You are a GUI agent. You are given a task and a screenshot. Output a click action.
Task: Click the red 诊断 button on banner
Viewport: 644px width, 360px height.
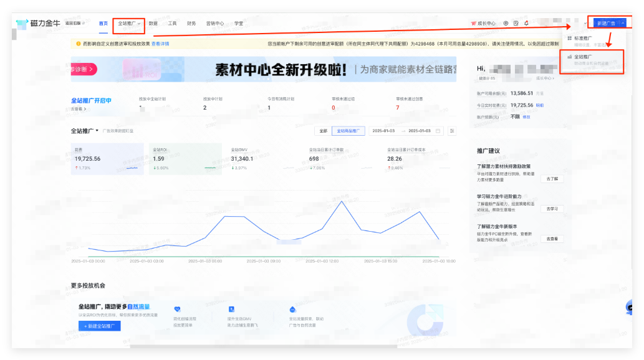click(x=84, y=69)
